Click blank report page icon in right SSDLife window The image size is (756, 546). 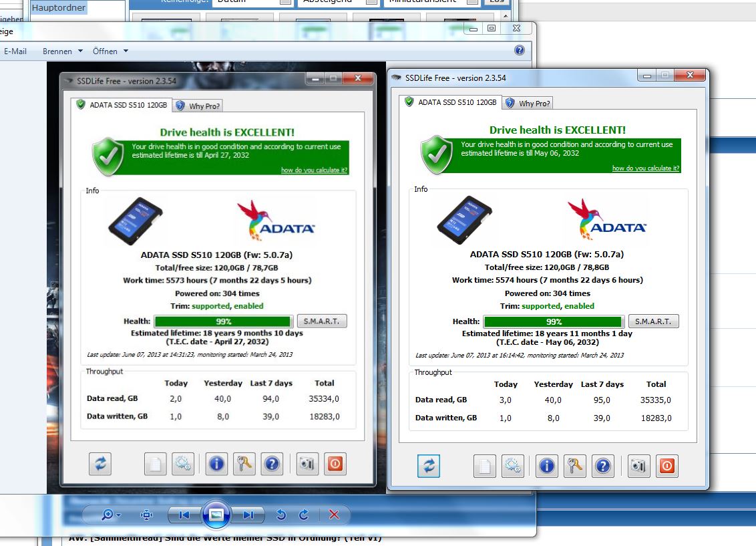[485, 466]
